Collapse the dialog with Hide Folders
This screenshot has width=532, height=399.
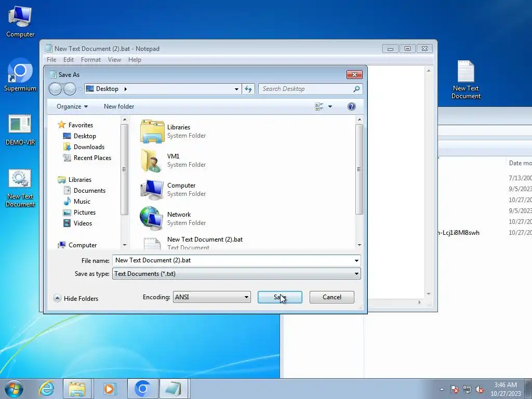click(76, 299)
